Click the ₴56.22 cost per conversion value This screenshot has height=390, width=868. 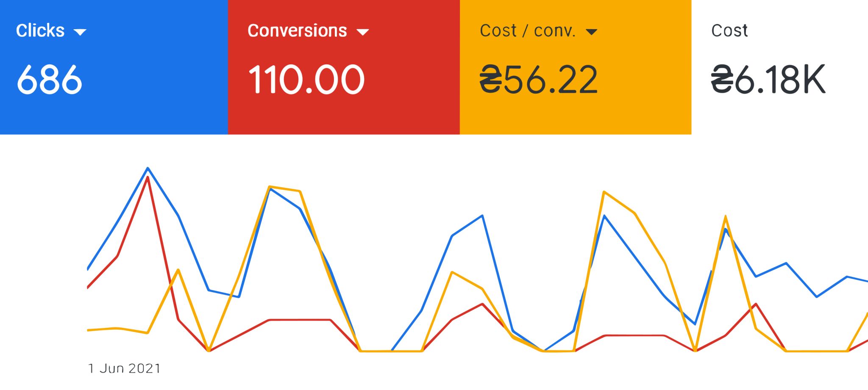tap(538, 80)
